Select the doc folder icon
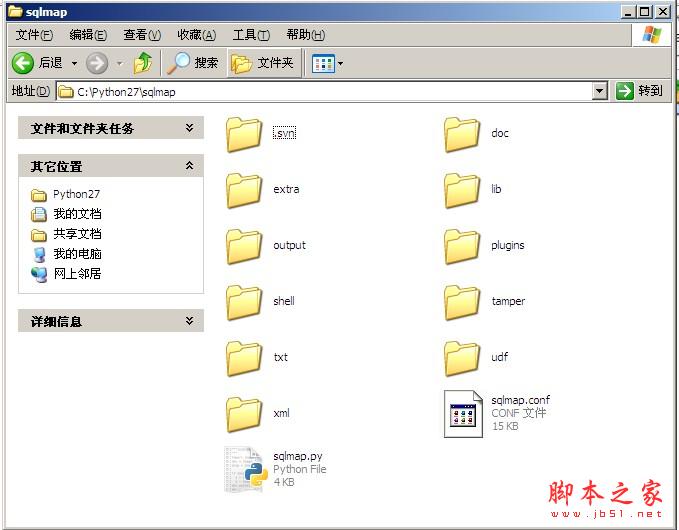 click(x=462, y=134)
